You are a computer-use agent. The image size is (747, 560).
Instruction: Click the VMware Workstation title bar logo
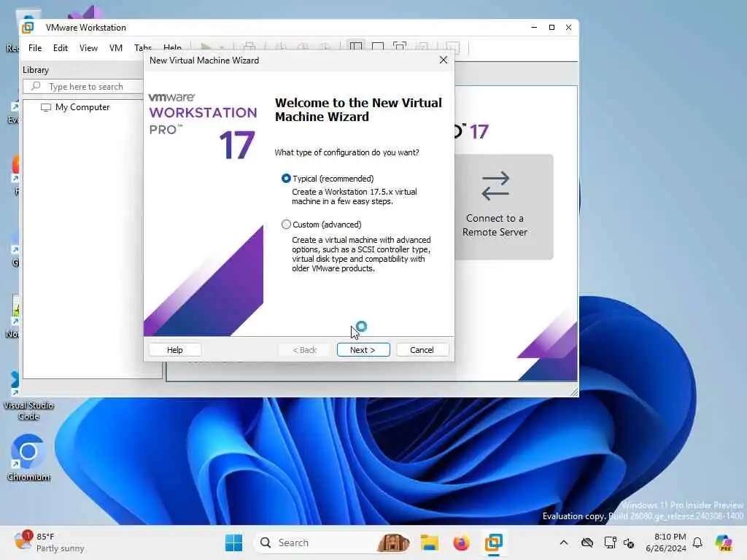point(28,28)
